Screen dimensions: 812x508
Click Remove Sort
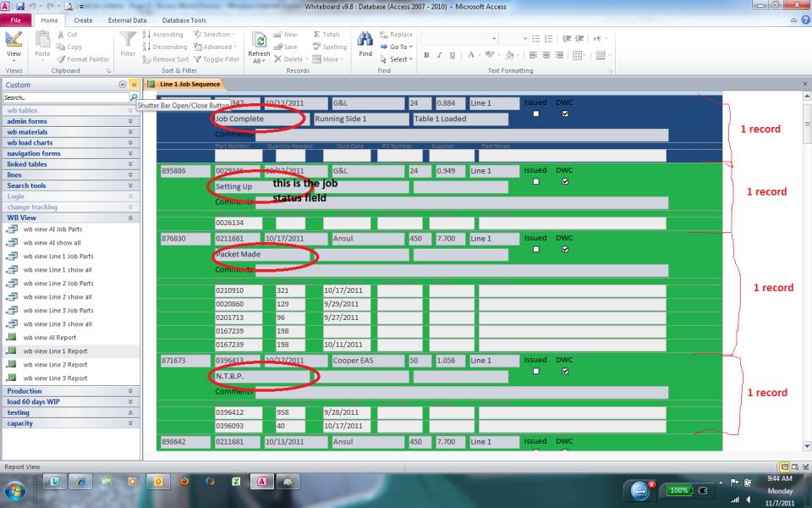166,59
